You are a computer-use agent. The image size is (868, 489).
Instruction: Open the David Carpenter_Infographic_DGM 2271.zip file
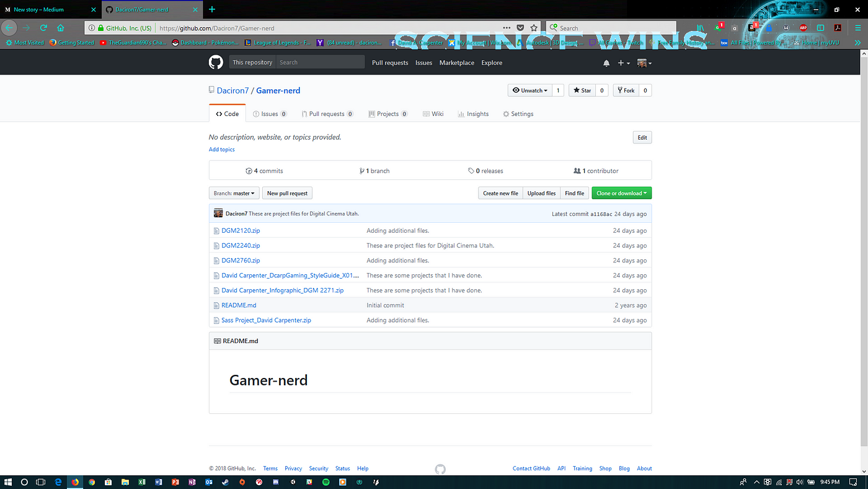click(282, 290)
